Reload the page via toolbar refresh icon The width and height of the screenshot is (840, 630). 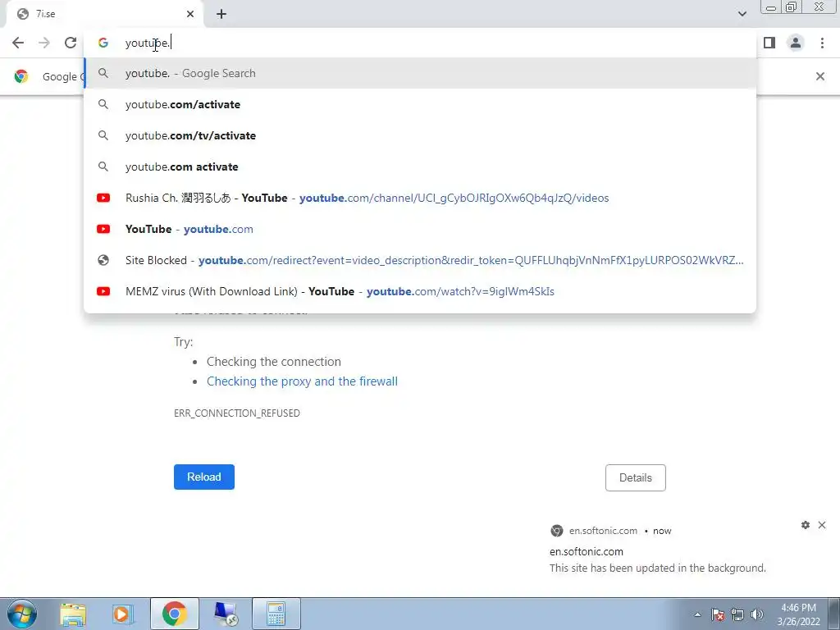[x=71, y=43]
